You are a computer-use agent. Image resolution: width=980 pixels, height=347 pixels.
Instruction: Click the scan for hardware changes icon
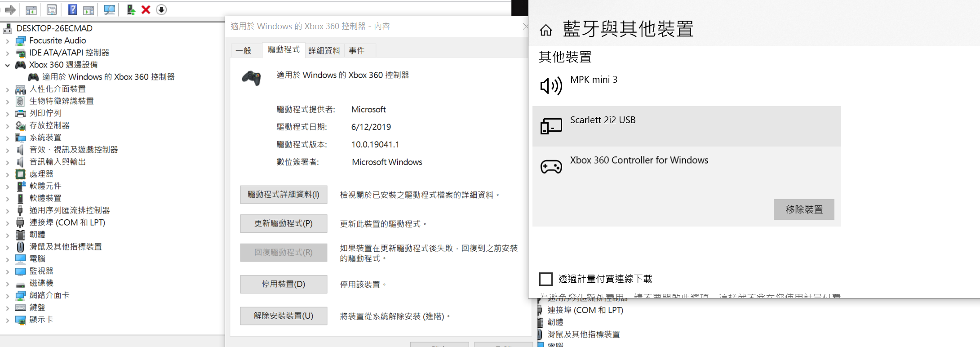pyautogui.click(x=109, y=10)
